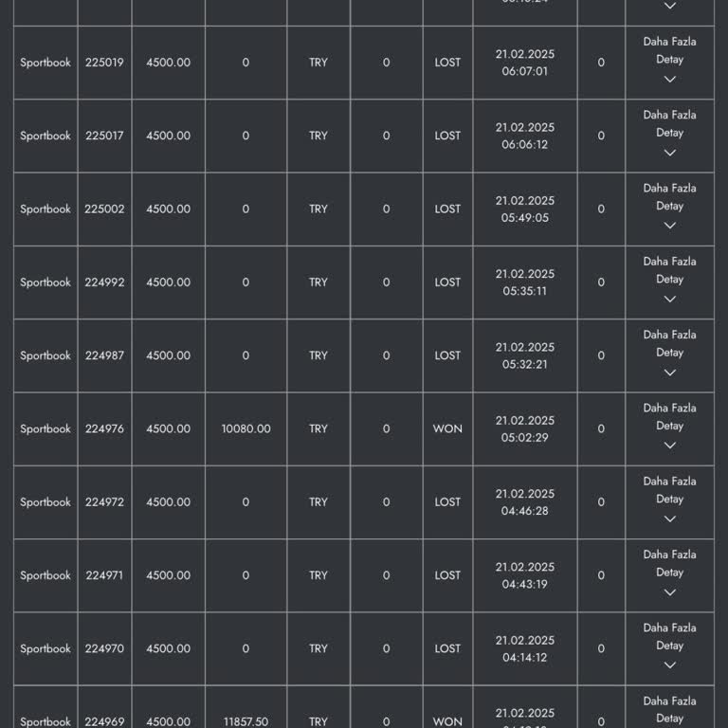Click the down chevron in row 224972

(669, 519)
